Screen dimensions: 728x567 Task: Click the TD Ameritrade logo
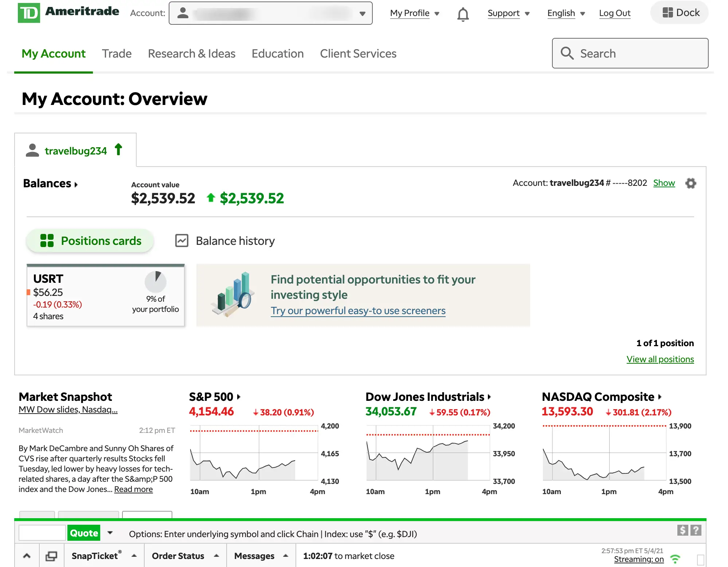point(69,13)
